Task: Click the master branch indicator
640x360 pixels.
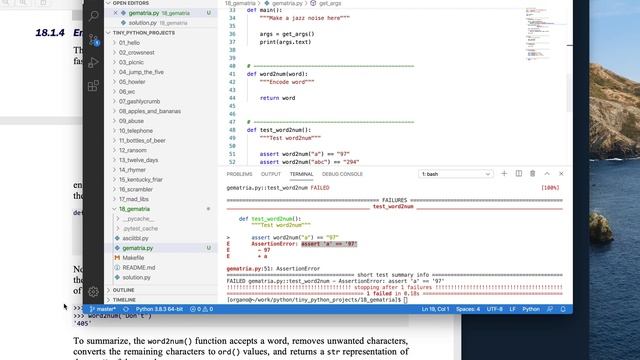Action: coord(102,309)
